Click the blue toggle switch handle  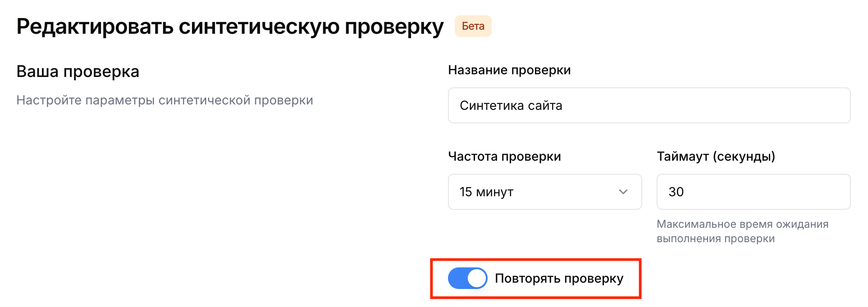pyautogui.click(x=478, y=278)
